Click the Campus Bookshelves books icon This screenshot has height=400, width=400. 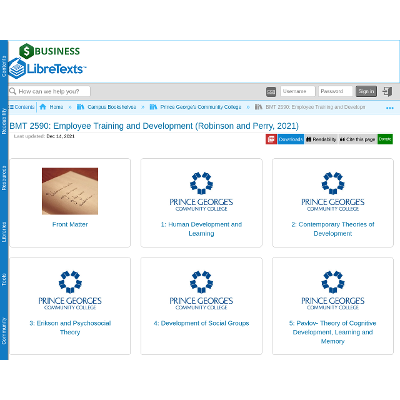click(x=80, y=107)
